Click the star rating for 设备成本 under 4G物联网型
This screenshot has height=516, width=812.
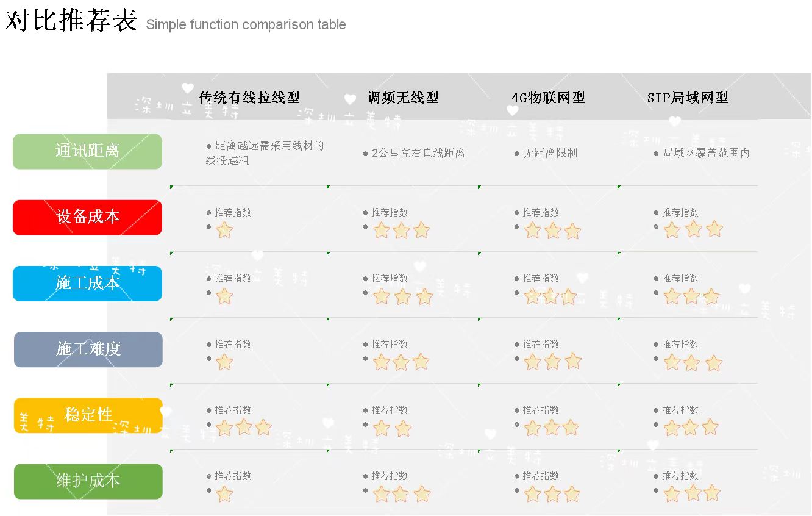pyautogui.click(x=553, y=231)
